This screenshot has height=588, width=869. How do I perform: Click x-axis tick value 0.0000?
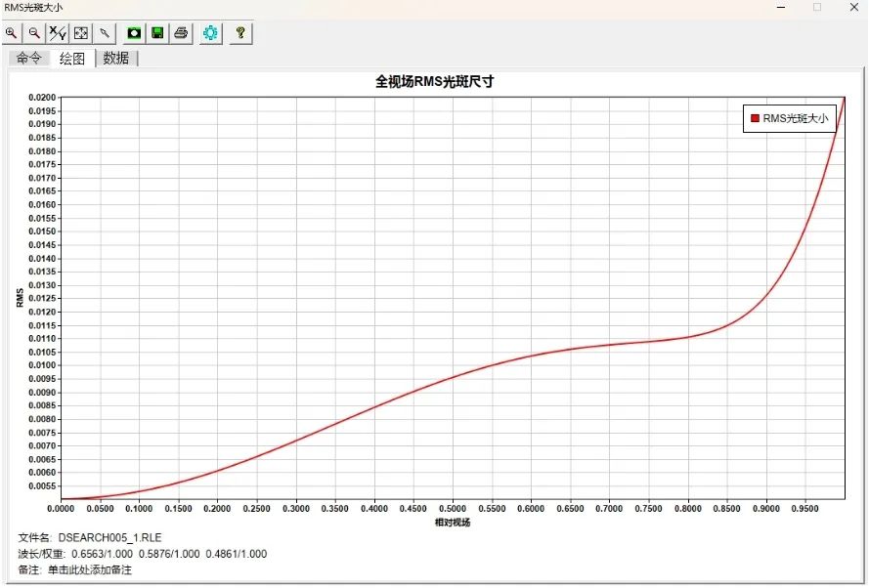(x=61, y=509)
